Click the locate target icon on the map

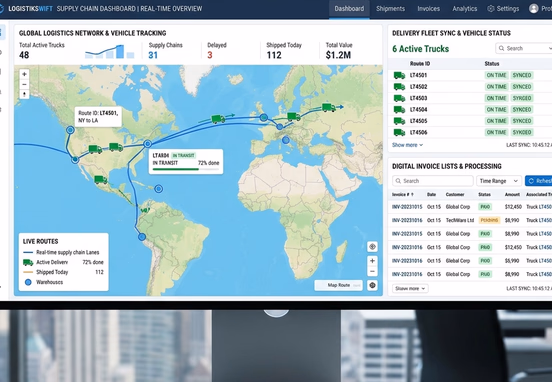372,247
